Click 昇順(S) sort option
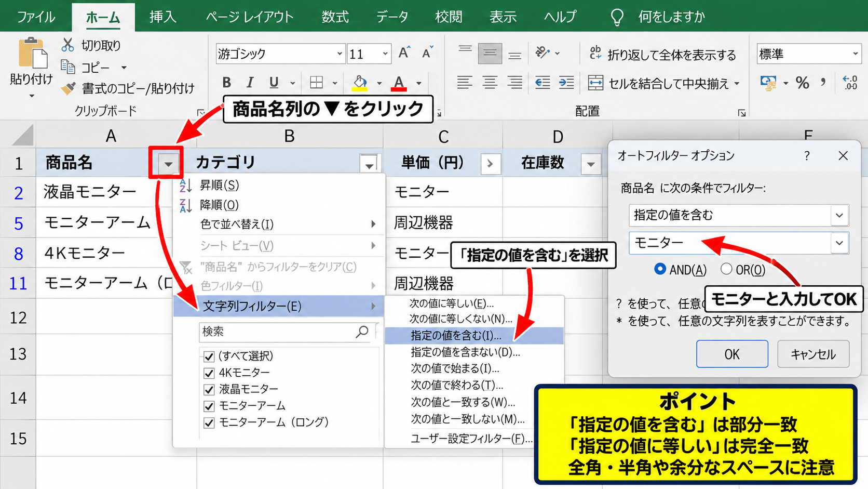 pos(219,185)
